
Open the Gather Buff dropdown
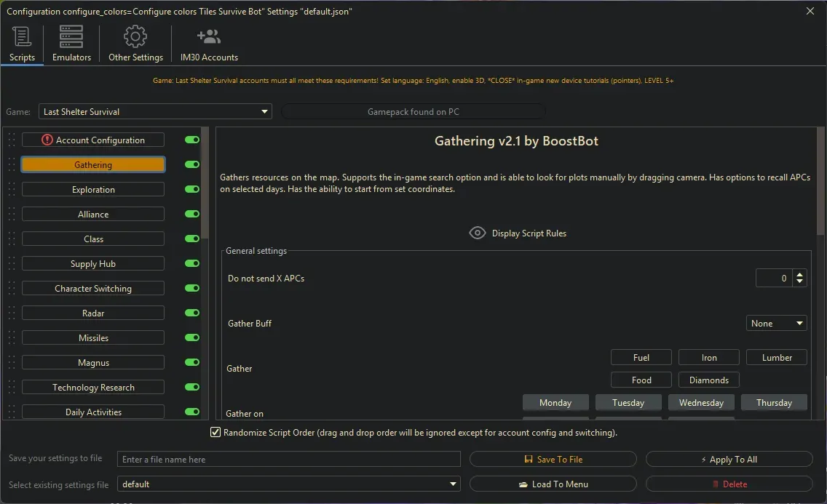776,324
